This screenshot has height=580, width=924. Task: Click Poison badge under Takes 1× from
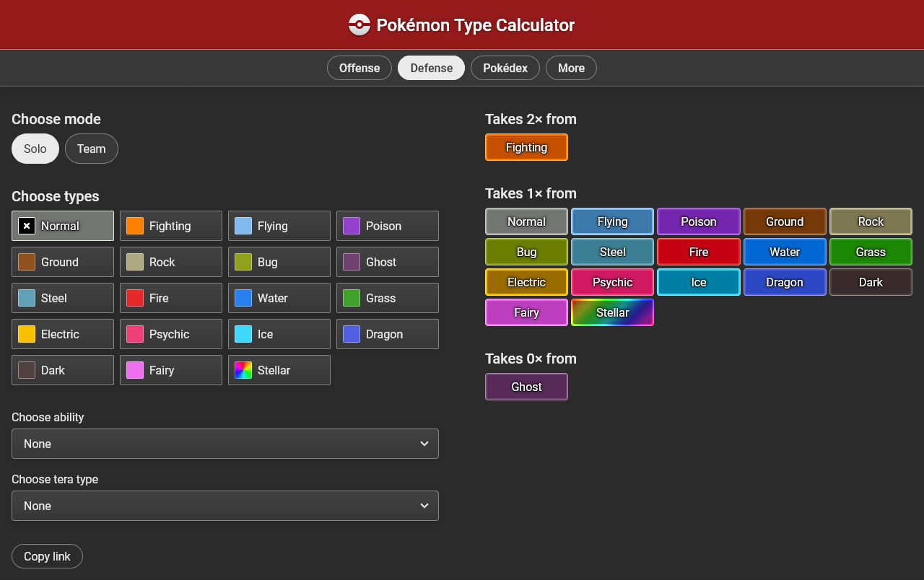(698, 221)
